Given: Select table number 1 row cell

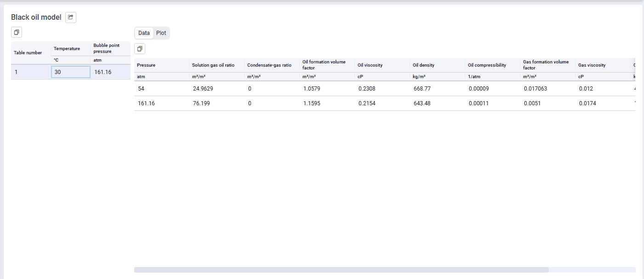Looking at the screenshot, I should tap(31, 72).
